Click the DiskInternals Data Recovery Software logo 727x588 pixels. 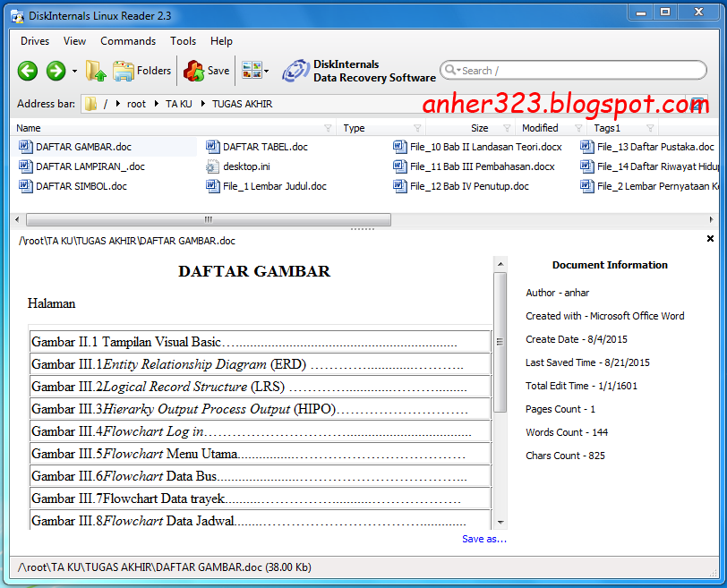pyautogui.click(x=359, y=71)
